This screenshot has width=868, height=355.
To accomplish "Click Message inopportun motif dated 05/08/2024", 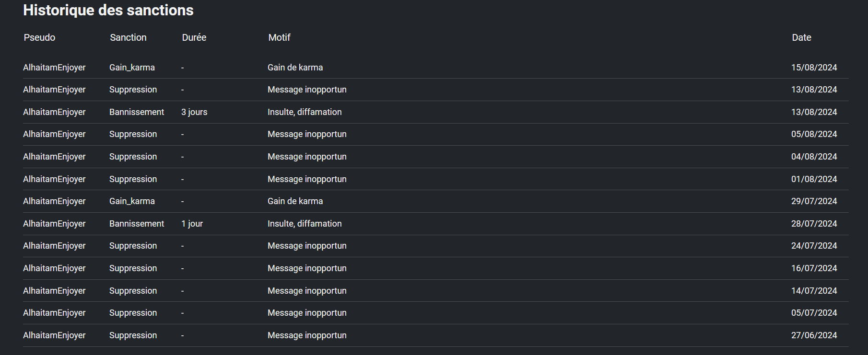I will tap(307, 134).
